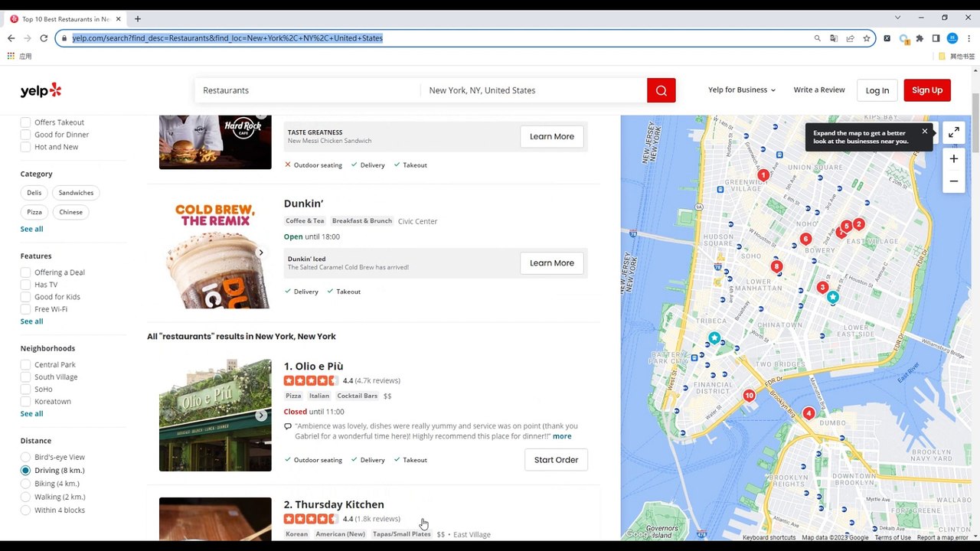Enable the Has TV filter
The width and height of the screenshot is (980, 551).
(25, 285)
